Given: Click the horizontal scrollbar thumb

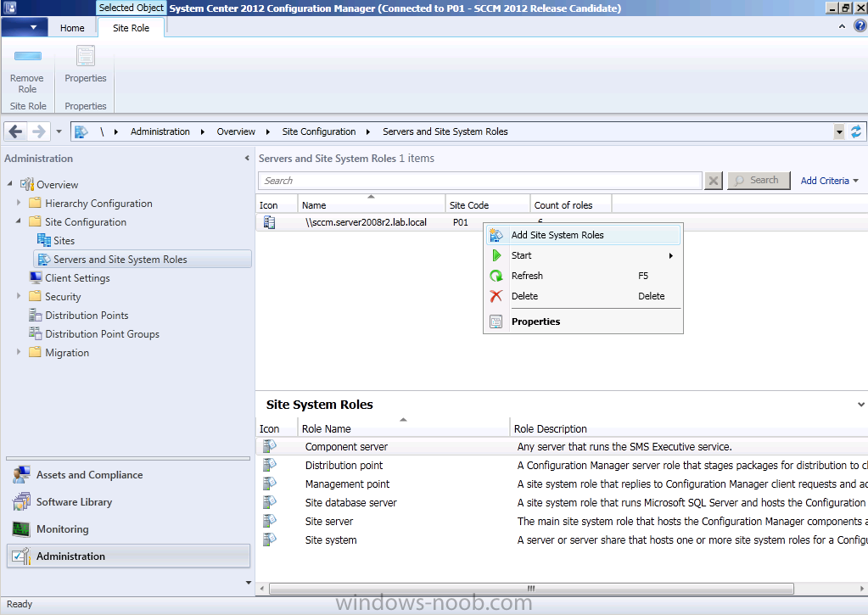Looking at the screenshot, I should pos(531,589).
